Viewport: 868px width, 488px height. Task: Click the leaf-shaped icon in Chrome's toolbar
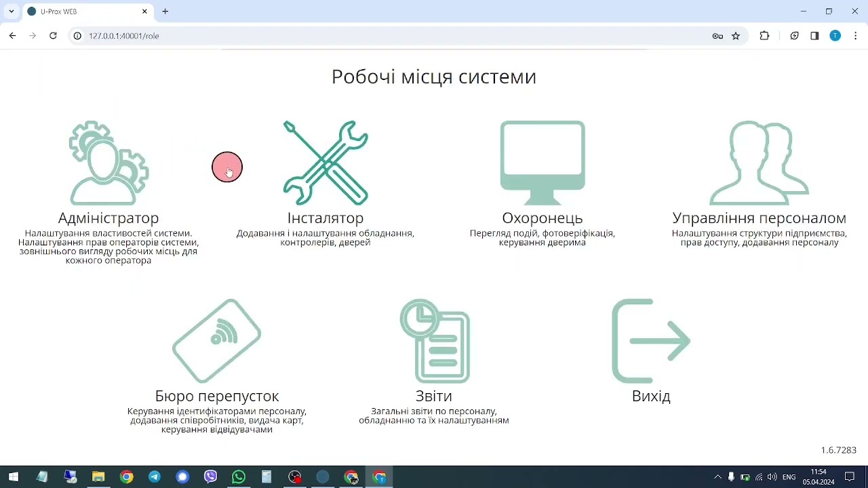click(795, 36)
